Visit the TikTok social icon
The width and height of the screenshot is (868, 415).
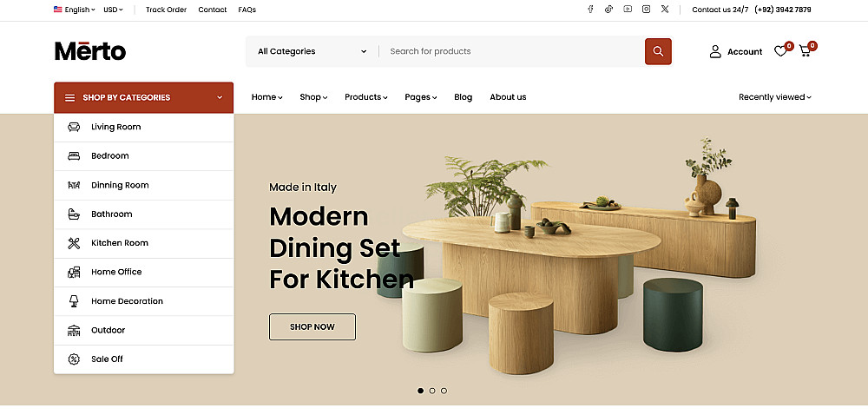point(609,9)
